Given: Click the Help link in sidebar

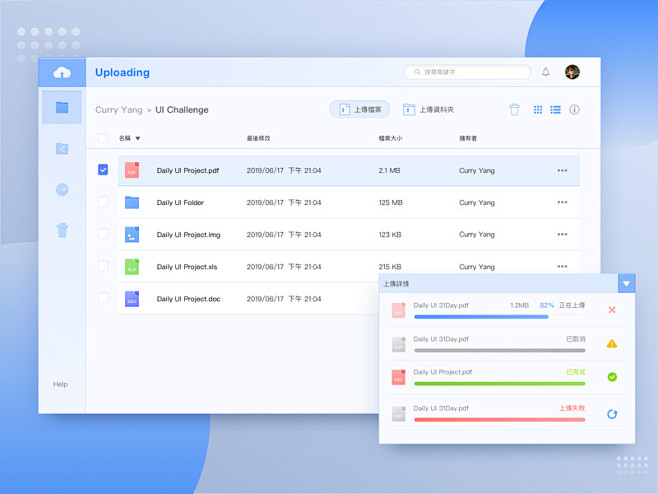Looking at the screenshot, I should (x=60, y=384).
